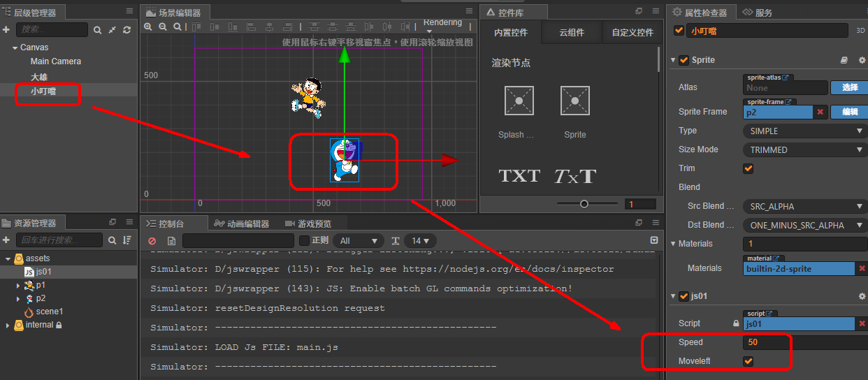This screenshot has width=868, height=380.
Task: Select the Main Camera node
Action: click(56, 61)
